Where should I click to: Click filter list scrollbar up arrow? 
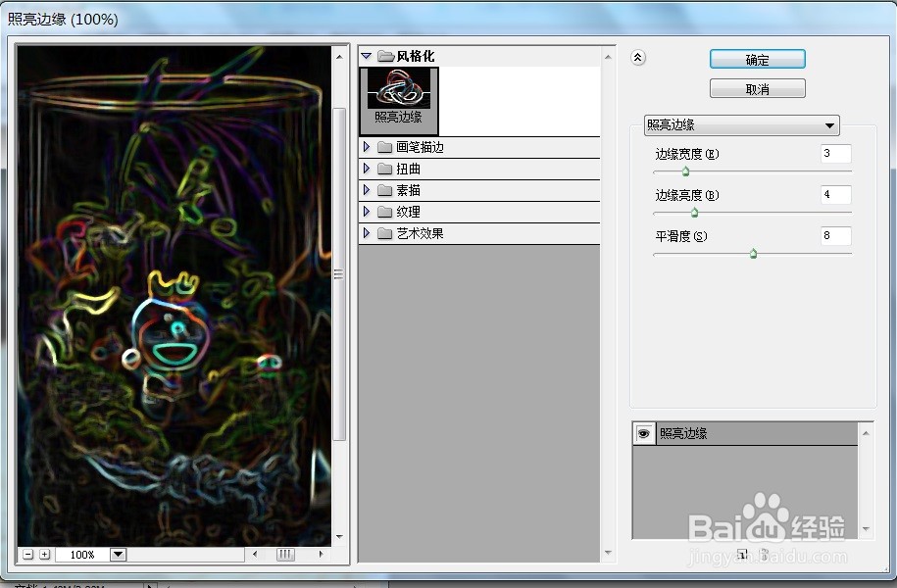point(608,57)
